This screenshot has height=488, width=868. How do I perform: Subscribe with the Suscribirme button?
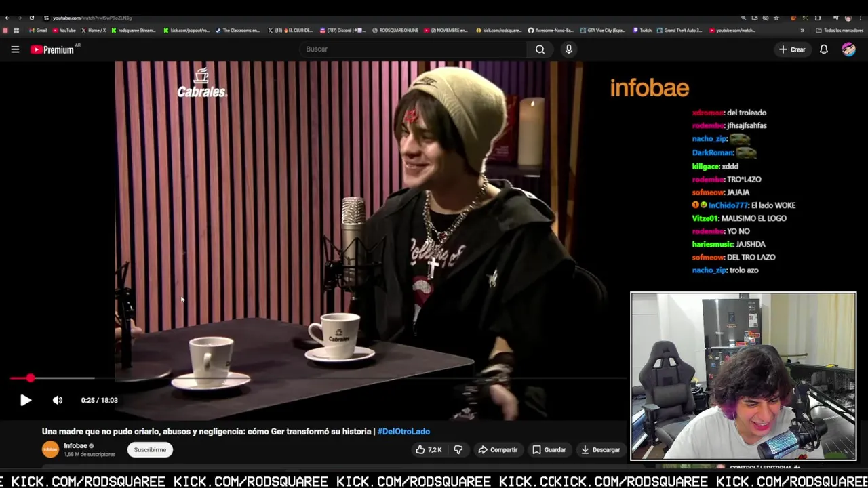coord(150,450)
